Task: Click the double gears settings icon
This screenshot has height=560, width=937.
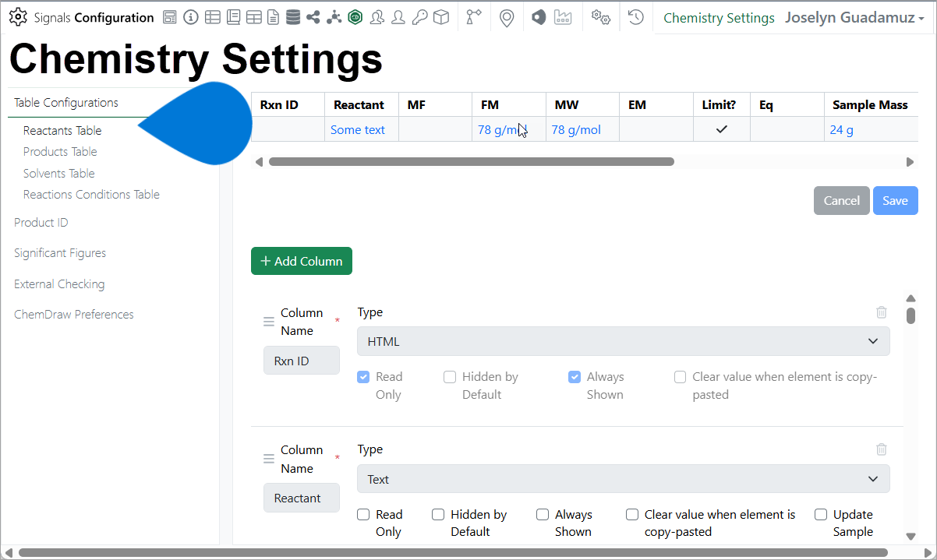Action: 600,17
